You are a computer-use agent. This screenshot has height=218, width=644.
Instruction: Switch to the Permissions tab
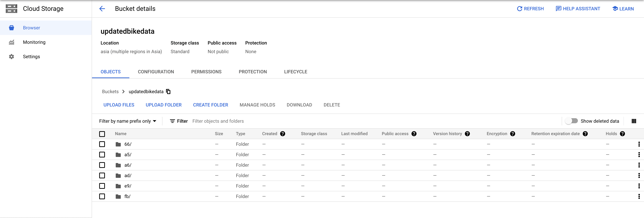point(206,72)
